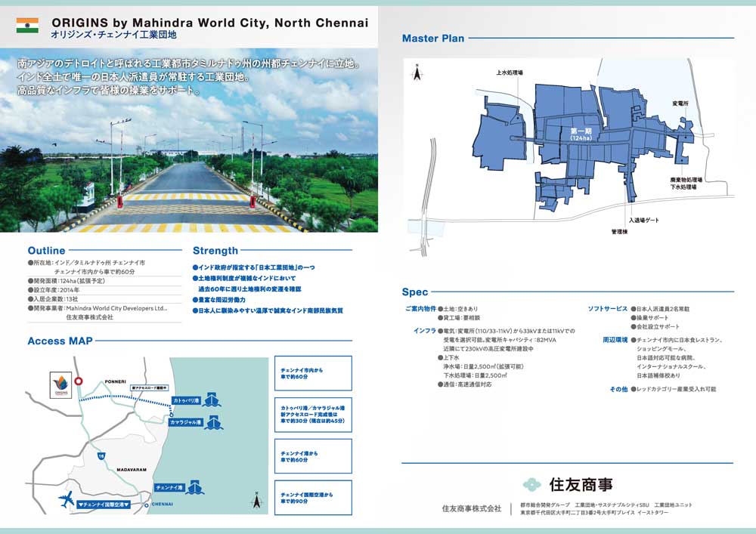Click the '通信:高速通信対応' spec row
Screen dimensions: 756x534
465,384
